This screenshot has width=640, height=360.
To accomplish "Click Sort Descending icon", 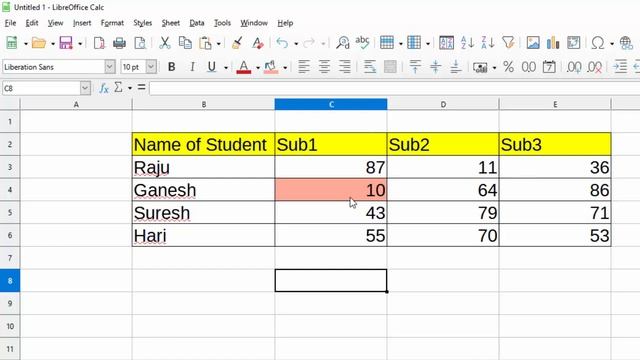I will (x=487, y=42).
